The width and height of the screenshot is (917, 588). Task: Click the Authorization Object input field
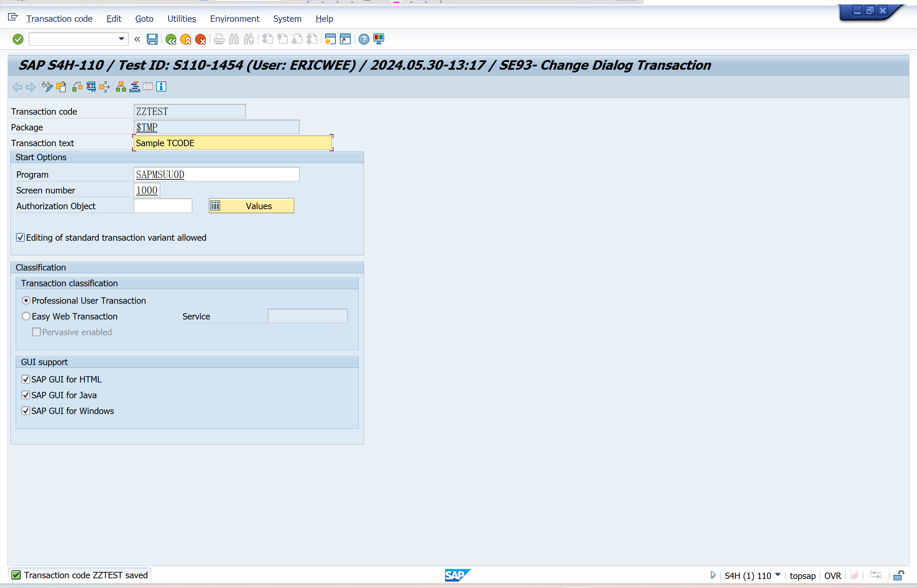[163, 206]
